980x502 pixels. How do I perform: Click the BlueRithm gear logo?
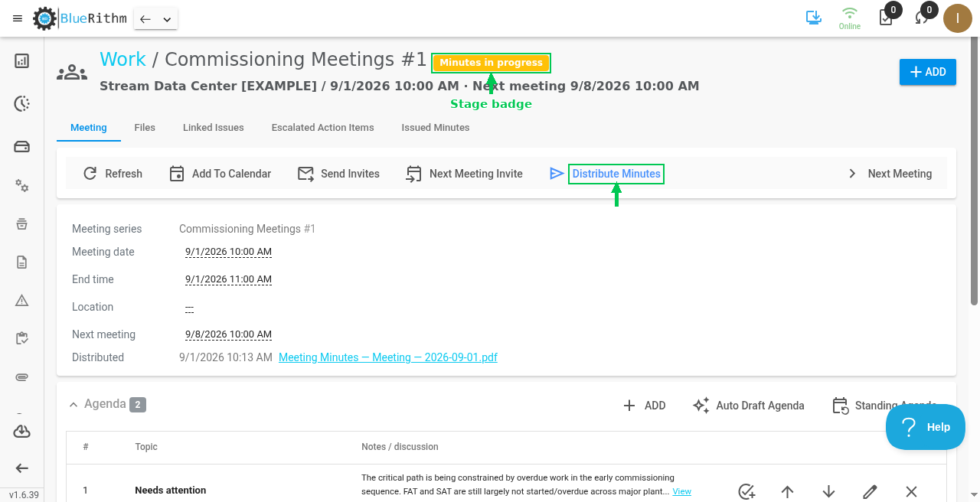coord(45,18)
